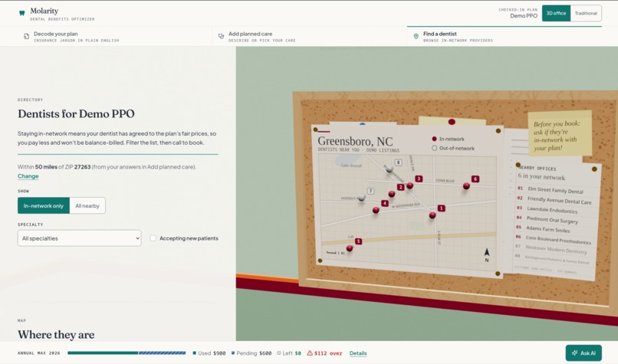Click the '6 in your network' heading
The image size is (618, 364).
point(541,177)
